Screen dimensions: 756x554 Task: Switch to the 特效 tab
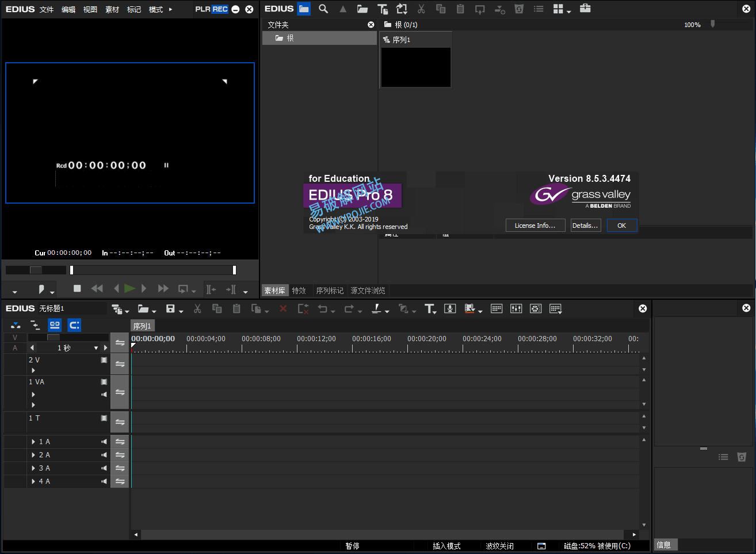click(299, 291)
